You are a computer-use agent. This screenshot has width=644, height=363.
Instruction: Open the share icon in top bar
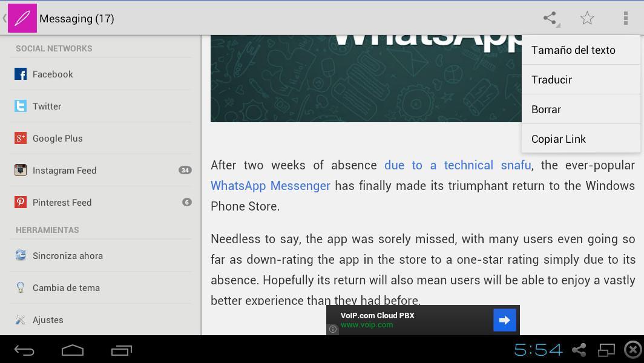(550, 19)
